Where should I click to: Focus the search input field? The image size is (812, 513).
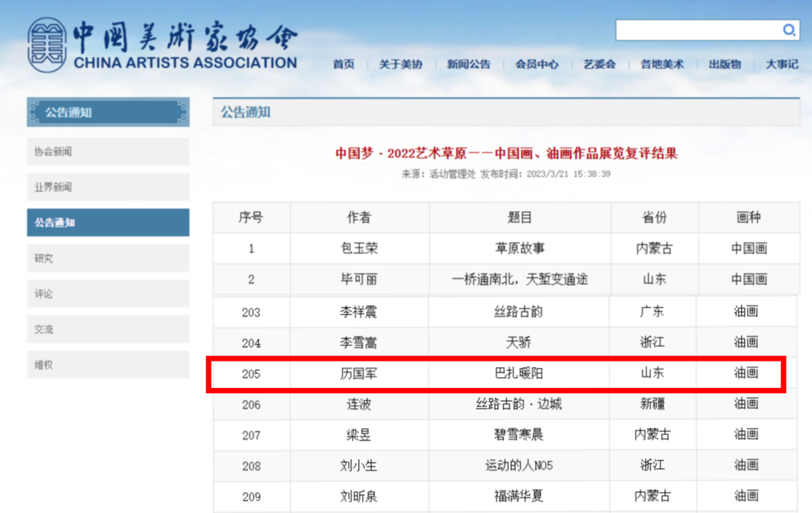pyautogui.click(x=698, y=30)
